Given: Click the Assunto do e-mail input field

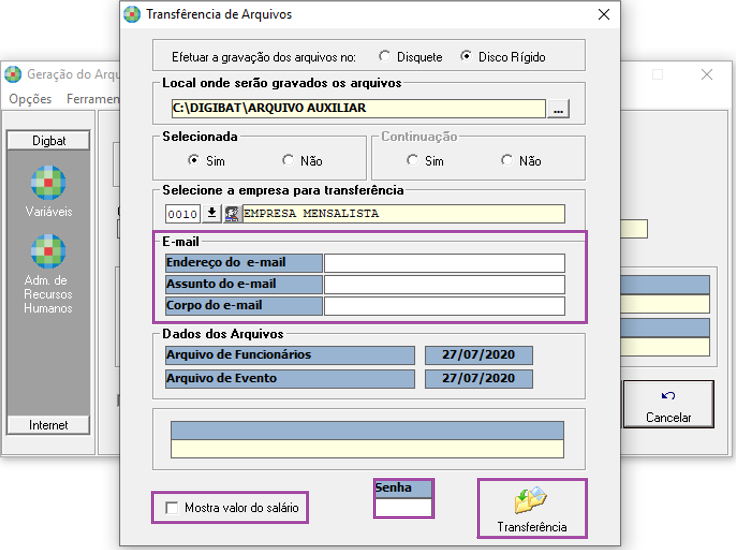Looking at the screenshot, I should 445,284.
